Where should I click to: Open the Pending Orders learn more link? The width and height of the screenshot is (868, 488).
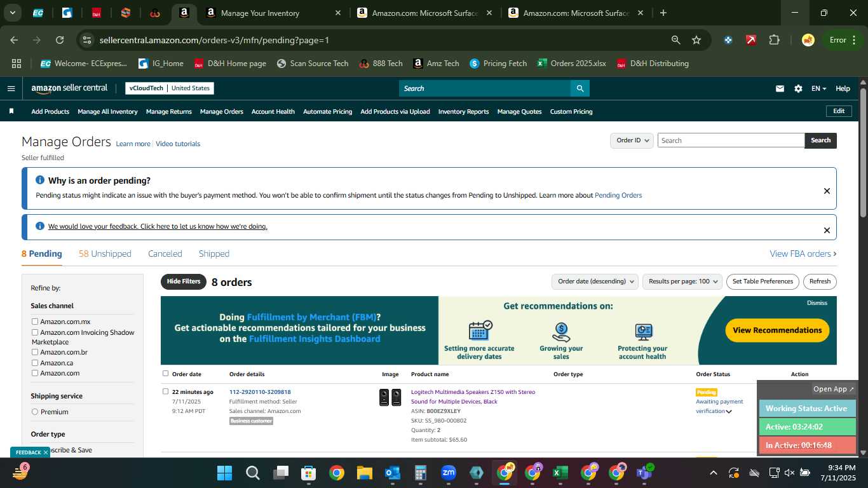(x=618, y=195)
